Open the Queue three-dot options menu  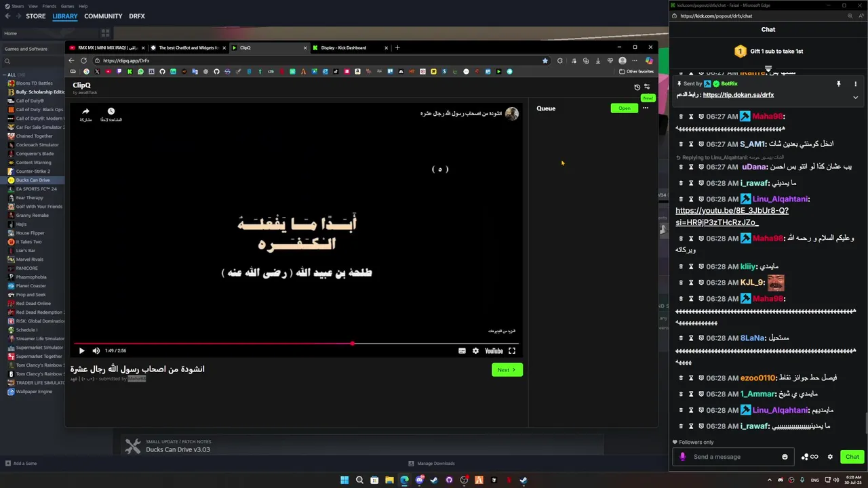(646, 108)
